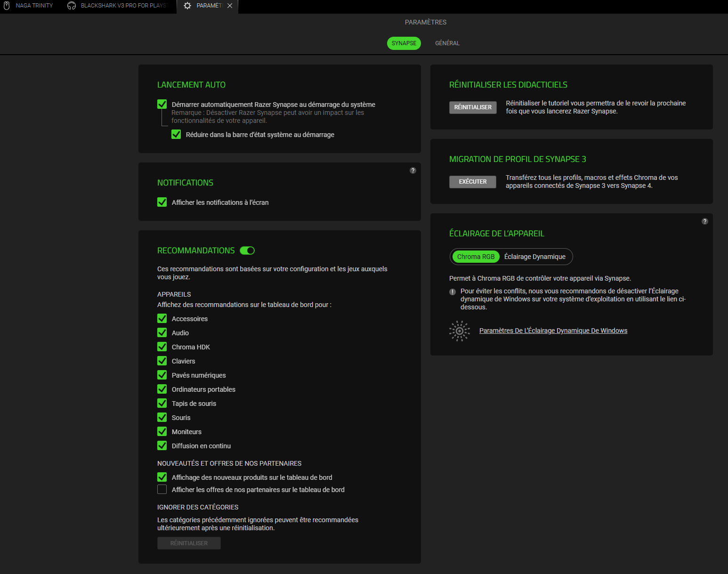Toggle the Chroma HDK checkbox
Viewport: 728px width, 574px height.
tap(162, 347)
